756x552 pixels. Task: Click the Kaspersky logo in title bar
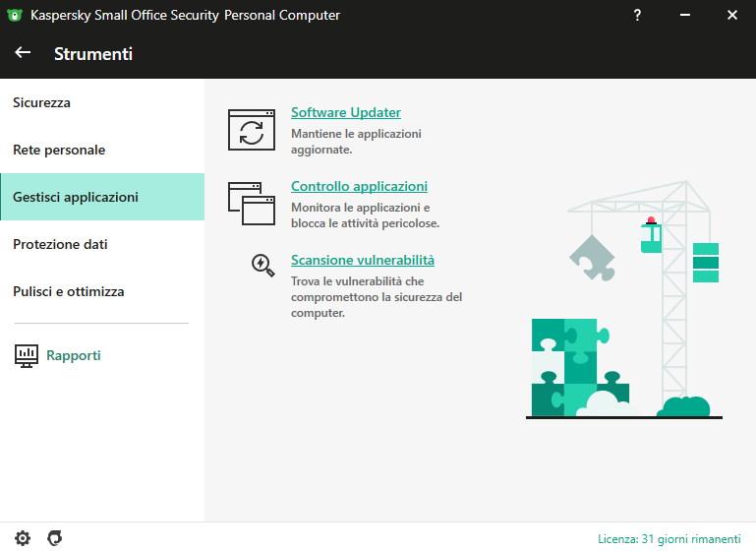[x=15, y=15]
